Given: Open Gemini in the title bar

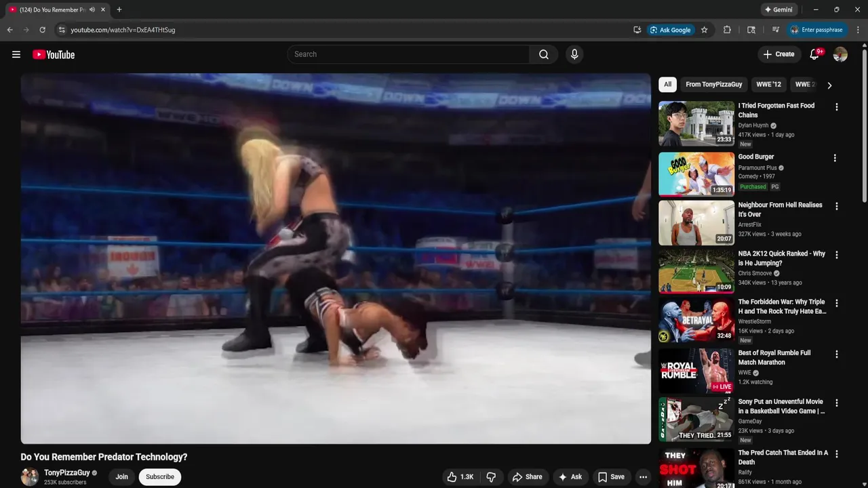Looking at the screenshot, I should tap(778, 9).
